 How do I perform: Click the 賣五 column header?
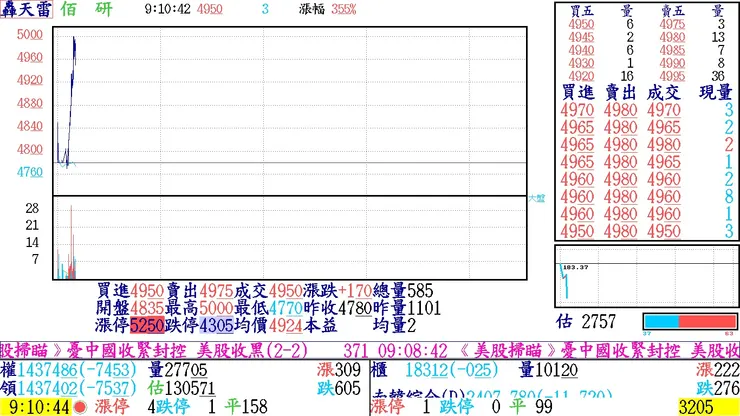pos(673,11)
